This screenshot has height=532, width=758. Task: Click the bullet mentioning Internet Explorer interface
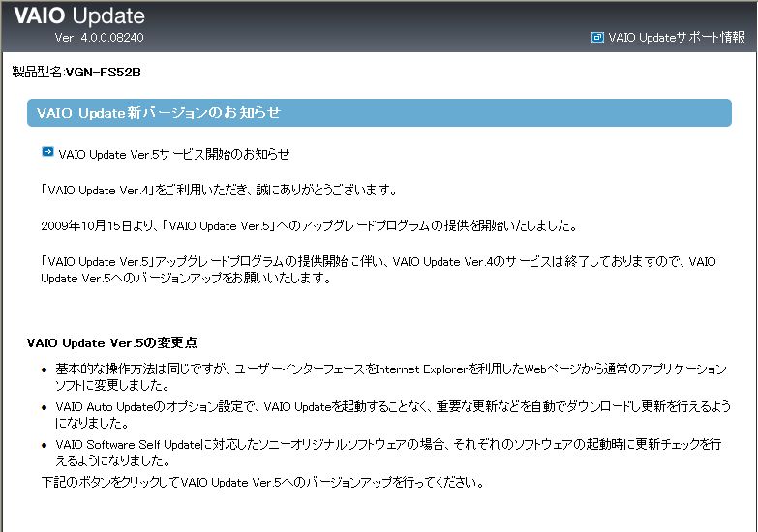coord(387,376)
